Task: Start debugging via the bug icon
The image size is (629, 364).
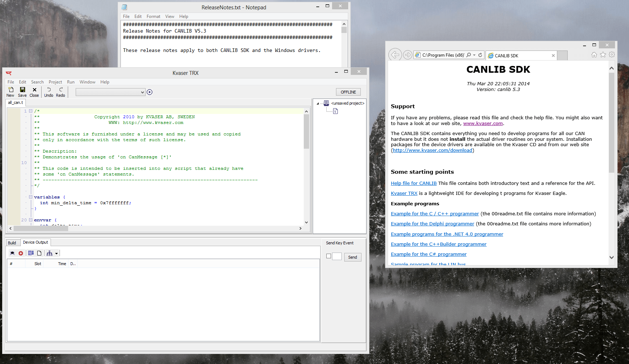Action: click(x=12, y=253)
